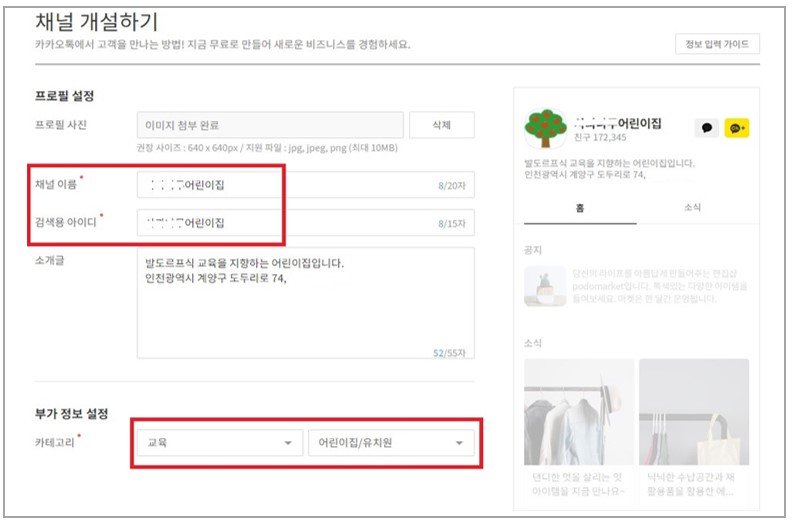Screen dimensions: 792x526
Task: Click the clothing rack news thumbnail
Action: tap(579, 412)
